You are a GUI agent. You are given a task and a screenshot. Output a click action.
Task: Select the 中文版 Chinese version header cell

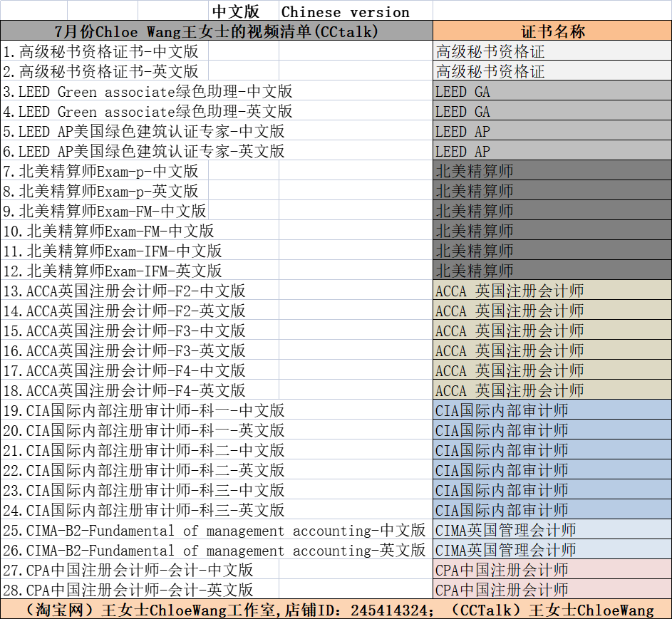point(310,11)
